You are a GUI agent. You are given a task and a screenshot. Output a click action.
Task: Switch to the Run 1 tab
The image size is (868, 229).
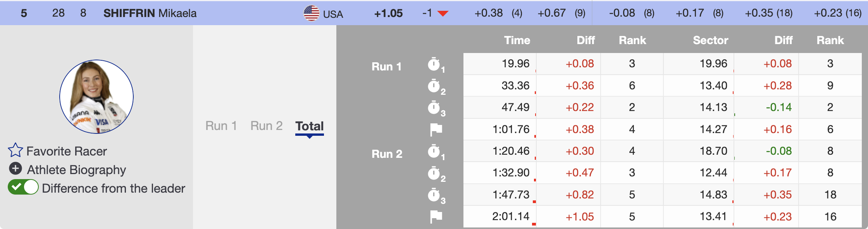(221, 126)
